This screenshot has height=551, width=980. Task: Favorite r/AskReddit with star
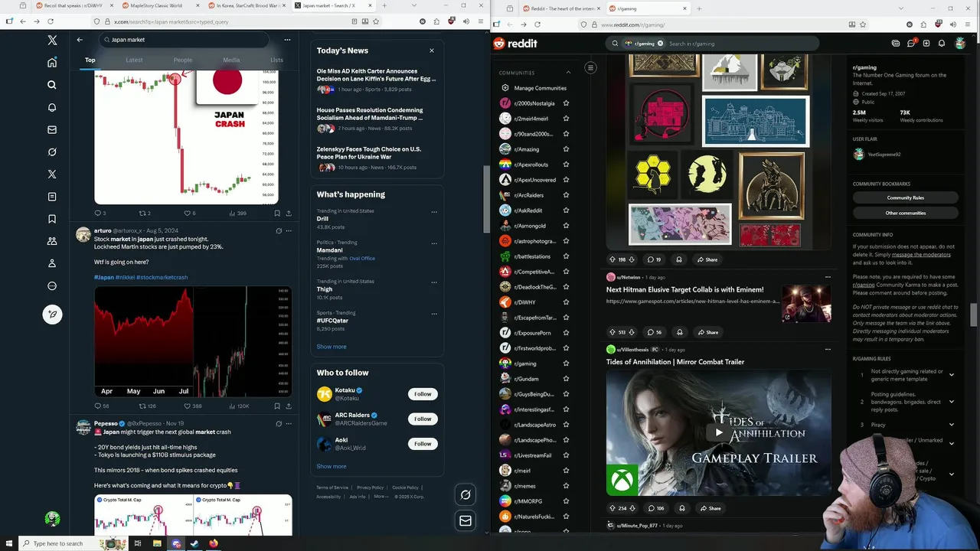click(566, 210)
